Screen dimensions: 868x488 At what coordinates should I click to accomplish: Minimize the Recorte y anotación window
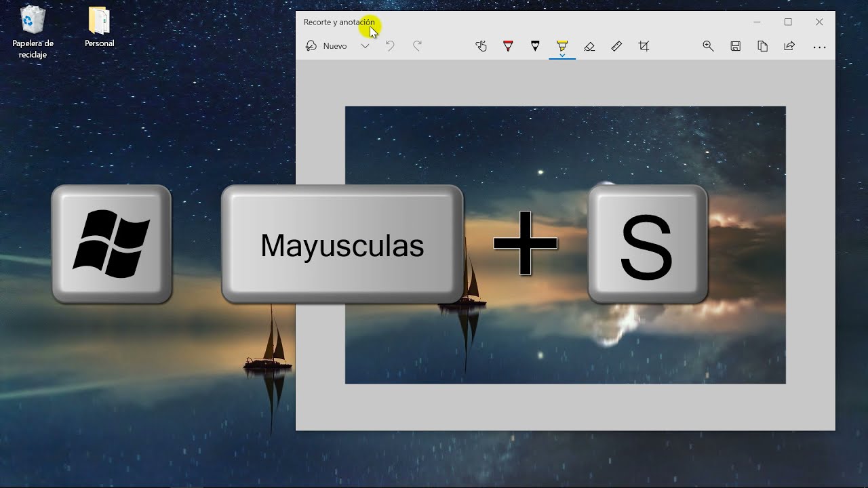click(x=757, y=22)
